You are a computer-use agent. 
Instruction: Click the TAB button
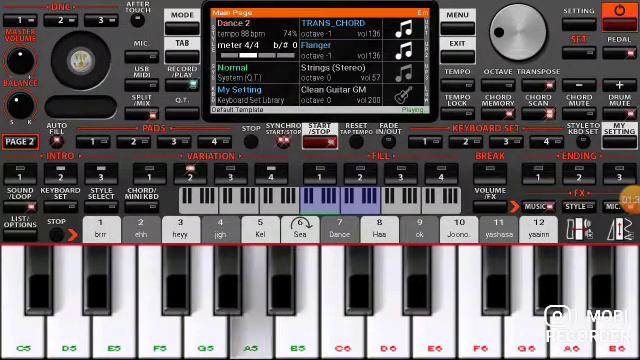coord(182,51)
